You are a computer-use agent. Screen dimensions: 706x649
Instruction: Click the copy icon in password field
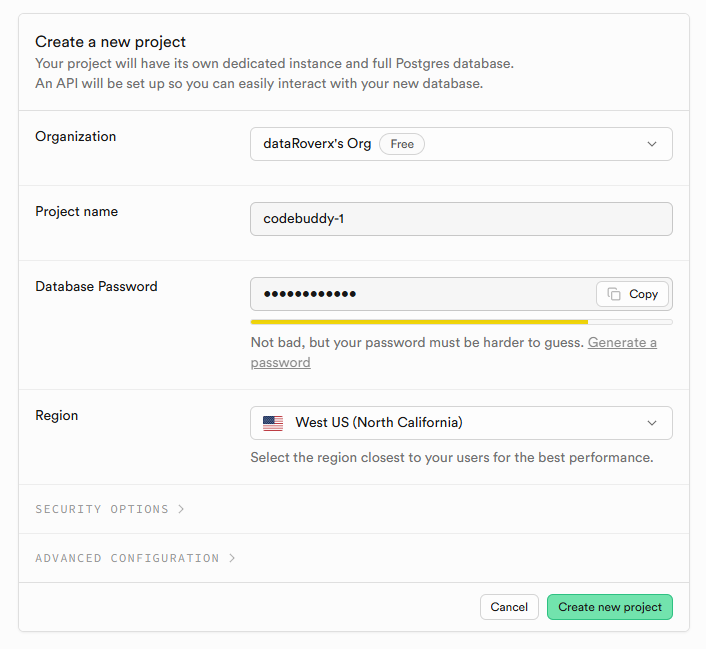pos(614,294)
